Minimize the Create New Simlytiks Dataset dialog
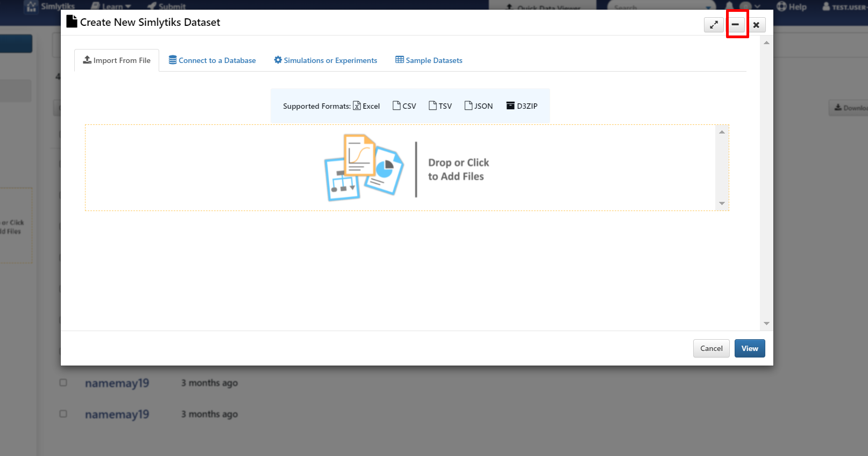 [x=735, y=25]
